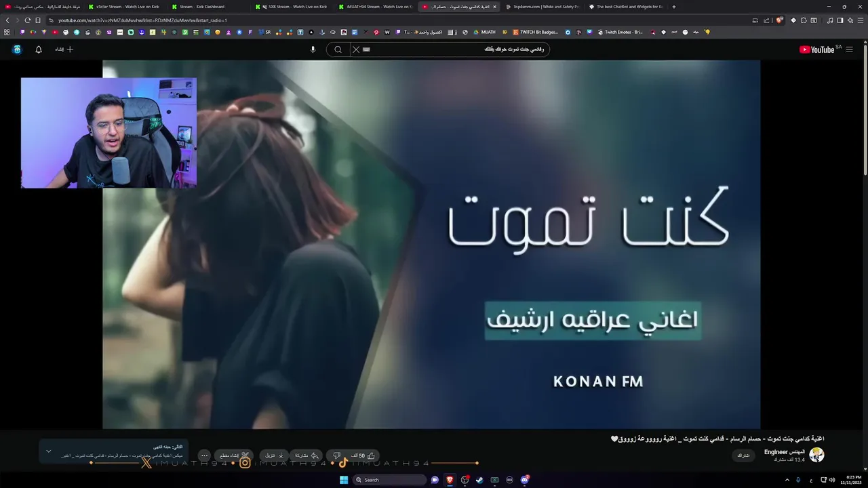
Task: Open the YouTube account avatar menu
Action: point(17,49)
